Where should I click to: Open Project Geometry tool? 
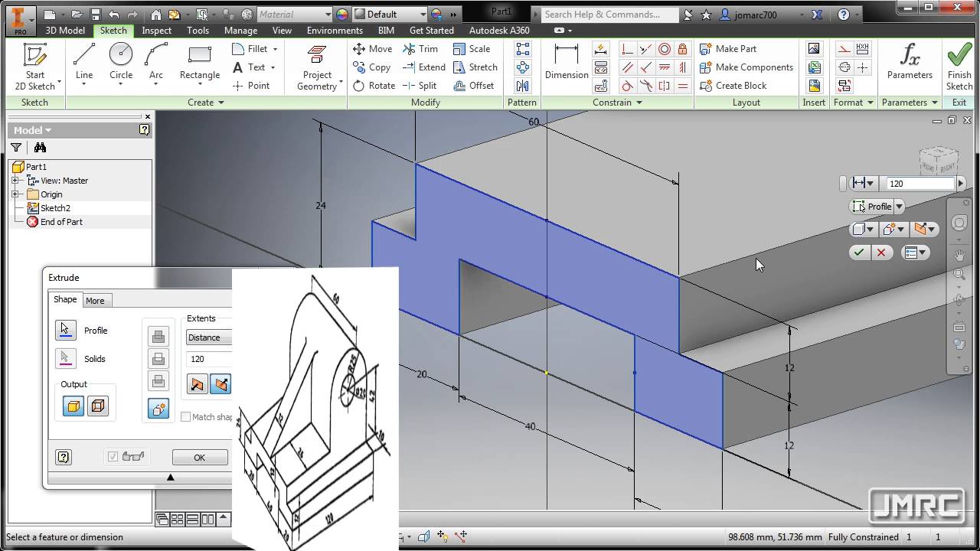pos(317,67)
